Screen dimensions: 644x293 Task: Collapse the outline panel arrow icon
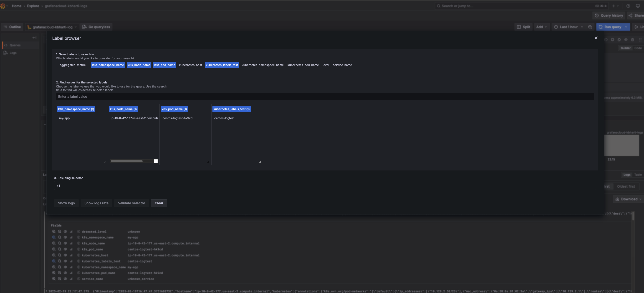point(34,38)
